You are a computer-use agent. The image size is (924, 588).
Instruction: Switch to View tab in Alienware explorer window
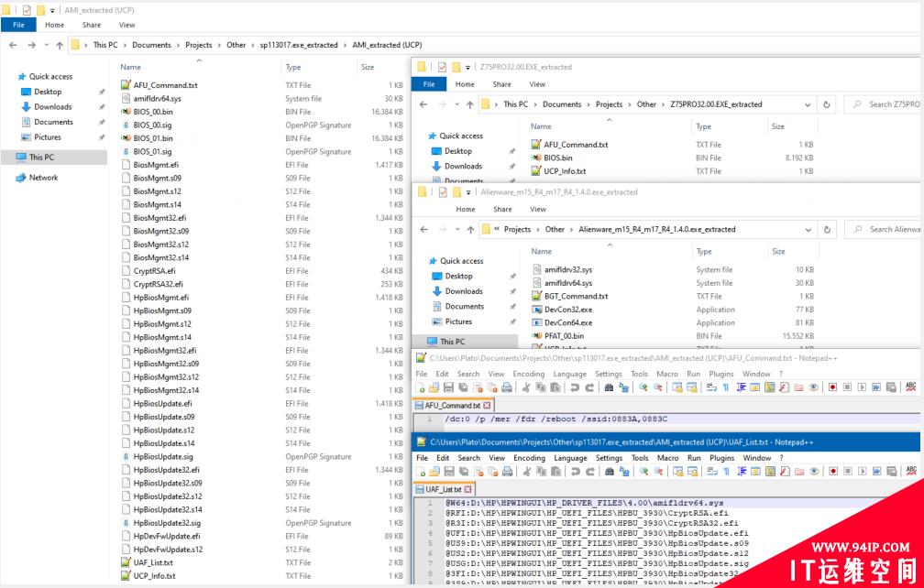(x=538, y=209)
